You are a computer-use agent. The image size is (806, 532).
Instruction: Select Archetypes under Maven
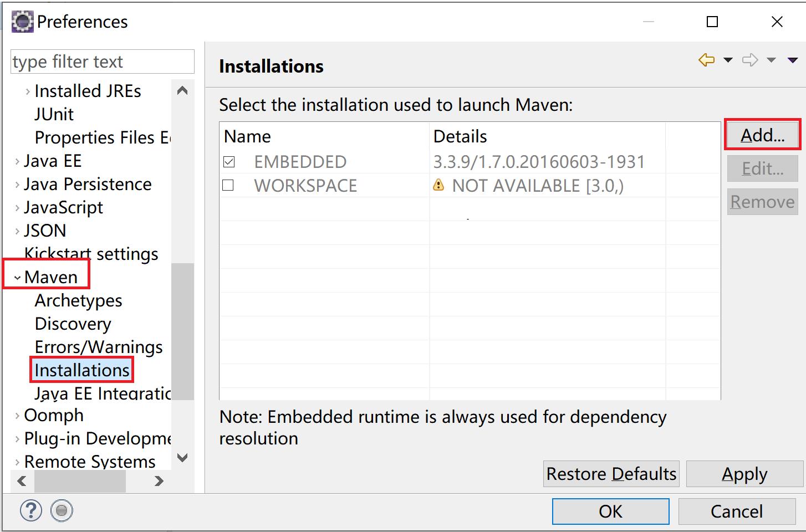[78, 300]
